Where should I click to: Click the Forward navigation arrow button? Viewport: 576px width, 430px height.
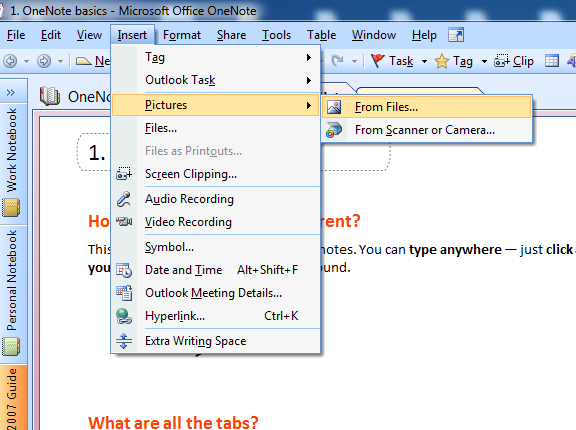tap(44, 61)
